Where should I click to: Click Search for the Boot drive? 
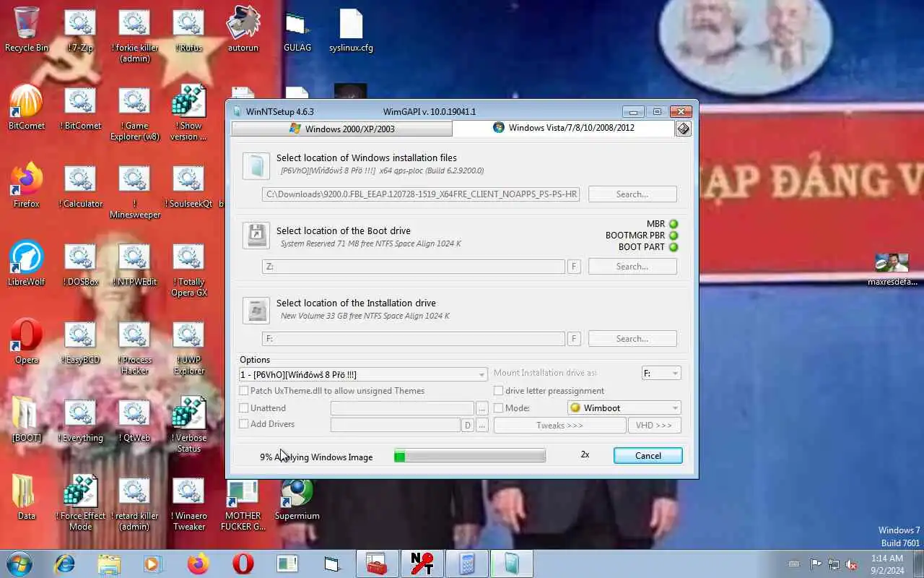(x=632, y=267)
